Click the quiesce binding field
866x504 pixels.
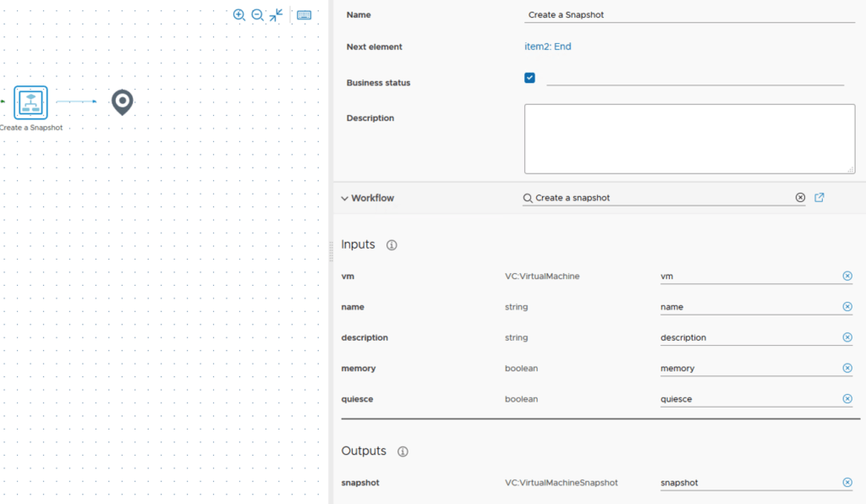748,399
